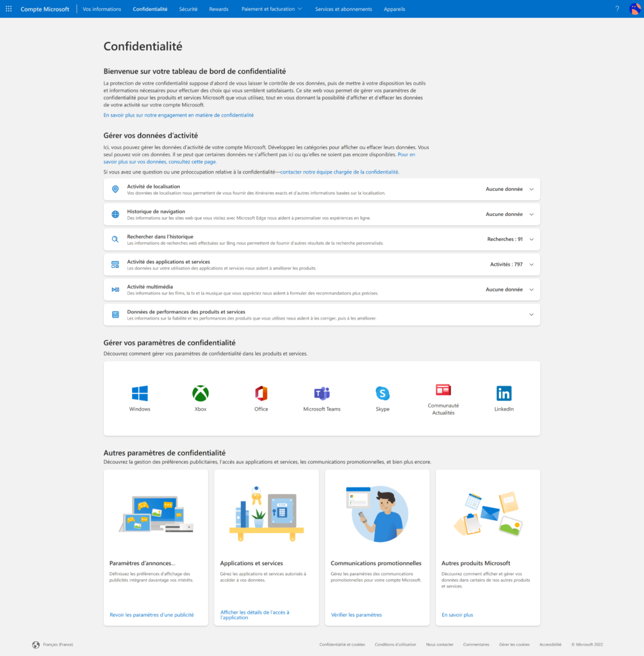Click Aucune donnée in multimédia row
The width and height of the screenshot is (644, 656).
coord(504,290)
